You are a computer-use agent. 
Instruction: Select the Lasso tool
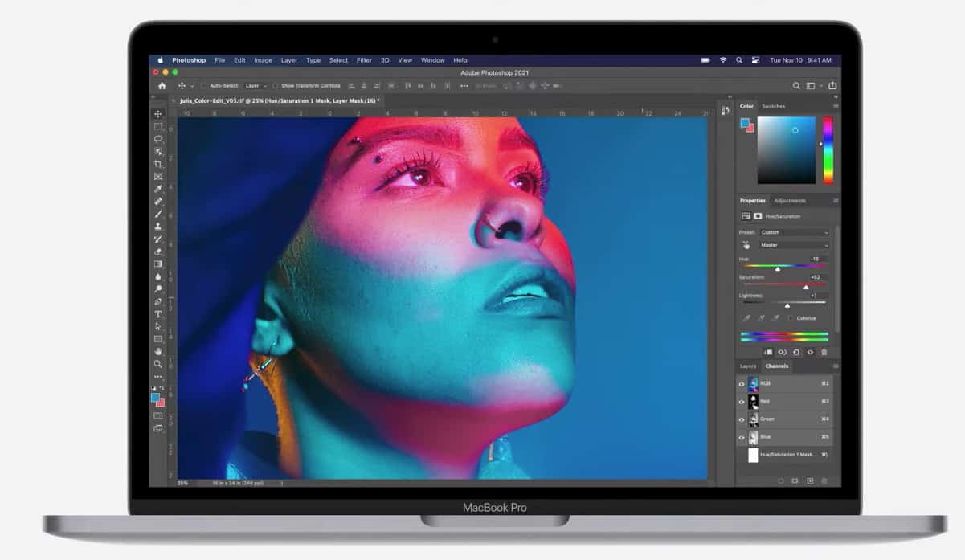pyautogui.click(x=158, y=139)
